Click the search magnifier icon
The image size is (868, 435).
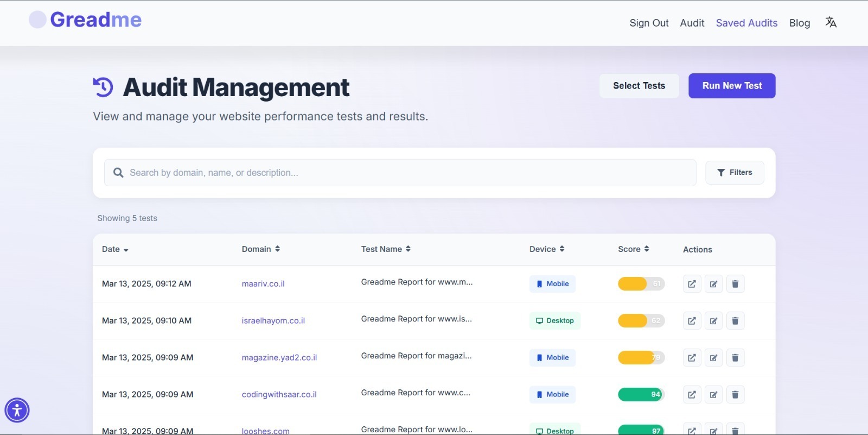tap(118, 173)
